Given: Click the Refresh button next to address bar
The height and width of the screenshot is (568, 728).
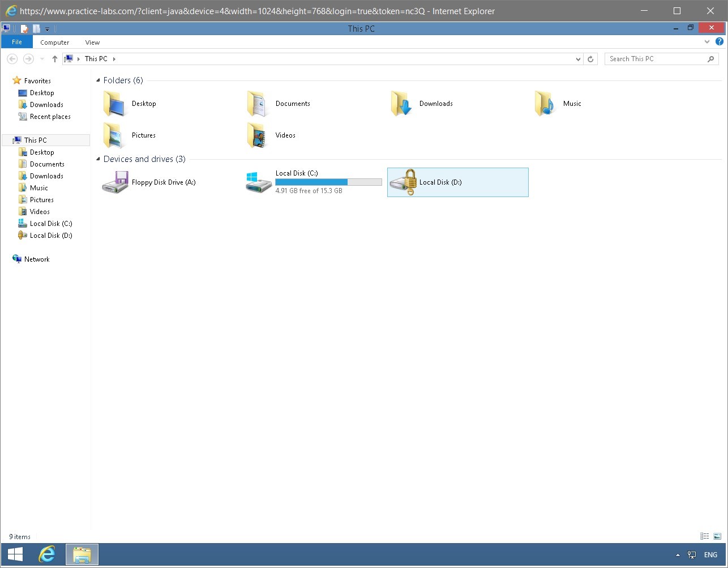Looking at the screenshot, I should [x=590, y=58].
